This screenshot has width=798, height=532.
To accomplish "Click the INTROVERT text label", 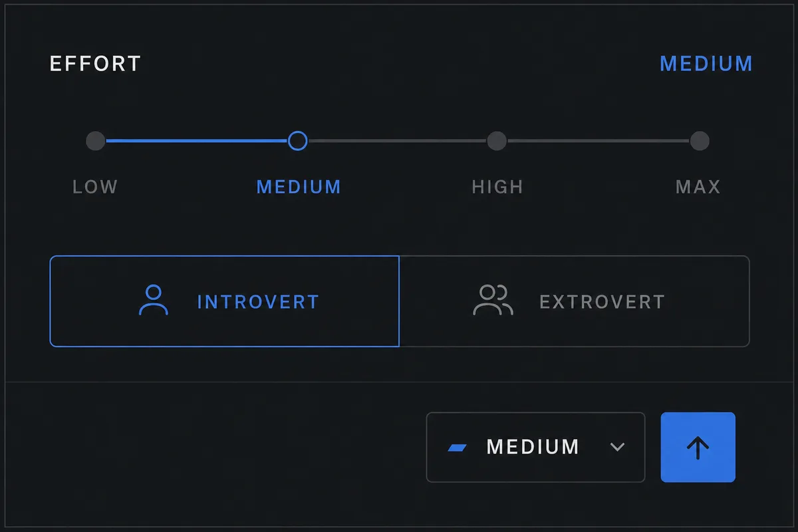I will pos(258,302).
